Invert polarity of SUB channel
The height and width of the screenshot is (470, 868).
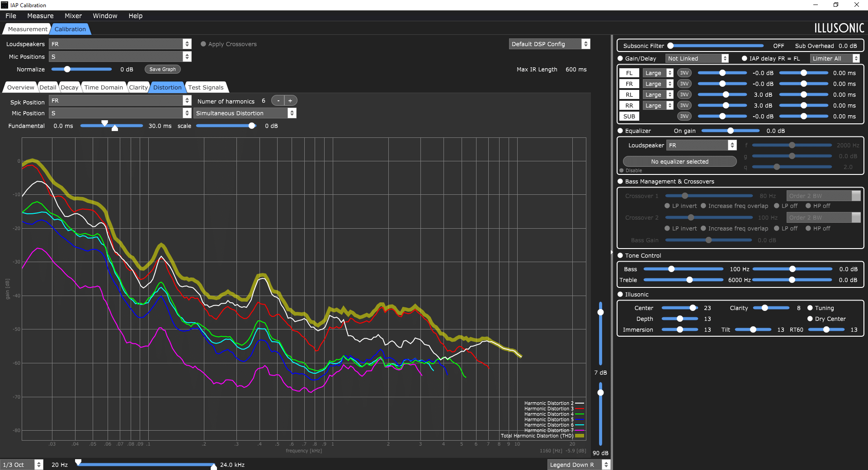(684, 116)
